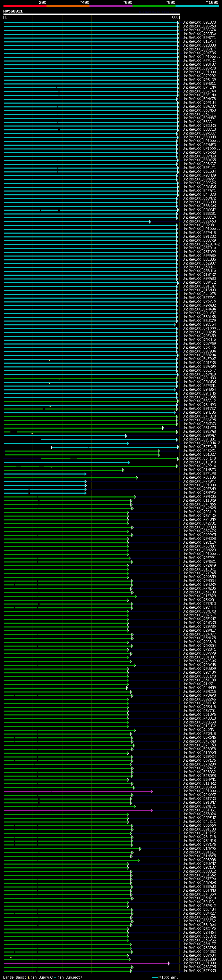Click hit UniRef100_A7X9Y7
222x980 pixels.
point(199,481)
